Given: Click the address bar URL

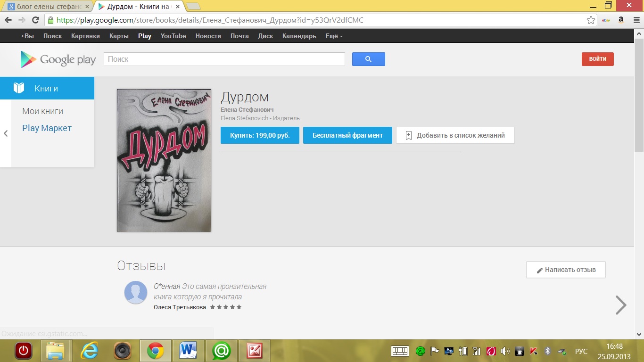Looking at the screenshot, I should tap(210, 20).
